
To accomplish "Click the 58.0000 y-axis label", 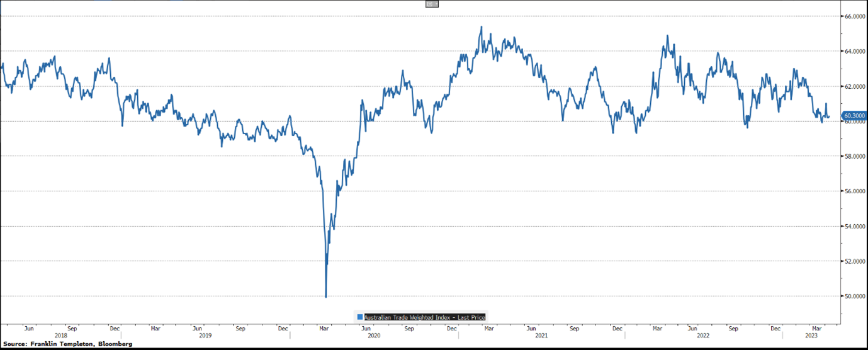I will click(x=854, y=156).
